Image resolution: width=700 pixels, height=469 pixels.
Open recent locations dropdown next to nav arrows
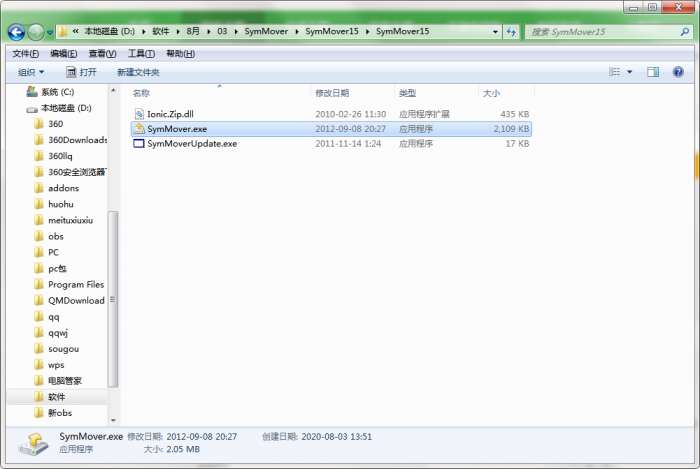pos(50,33)
